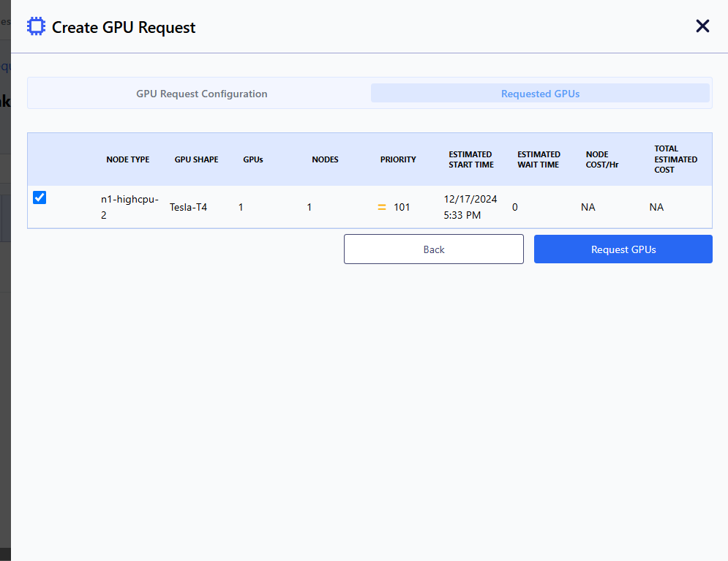Click the Back button
Image resolution: width=728 pixels, height=561 pixels.
[x=434, y=249]
